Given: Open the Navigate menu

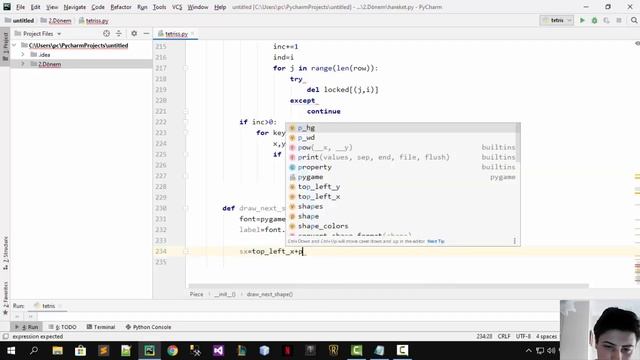Looking at the screenshot, I should [75, 7].
